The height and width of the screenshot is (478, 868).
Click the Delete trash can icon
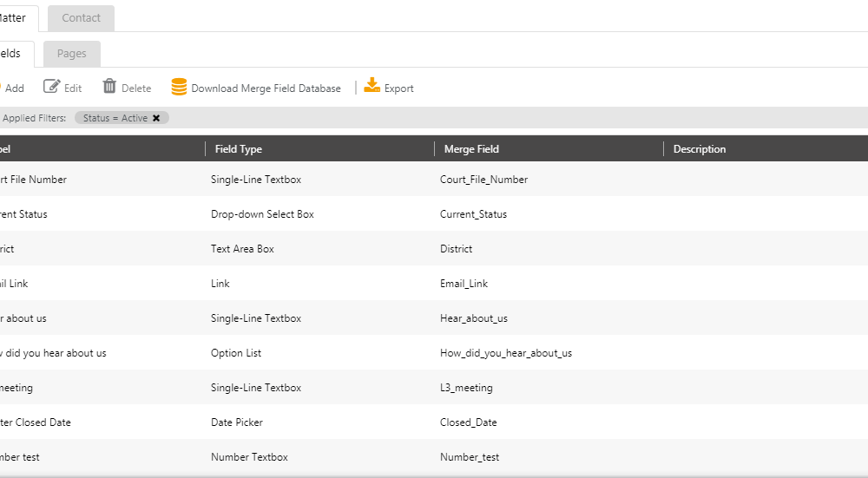pos(109,87)
